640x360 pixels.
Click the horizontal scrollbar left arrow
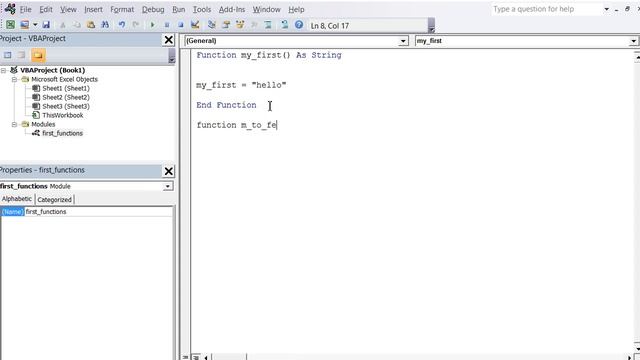[206, 358]
